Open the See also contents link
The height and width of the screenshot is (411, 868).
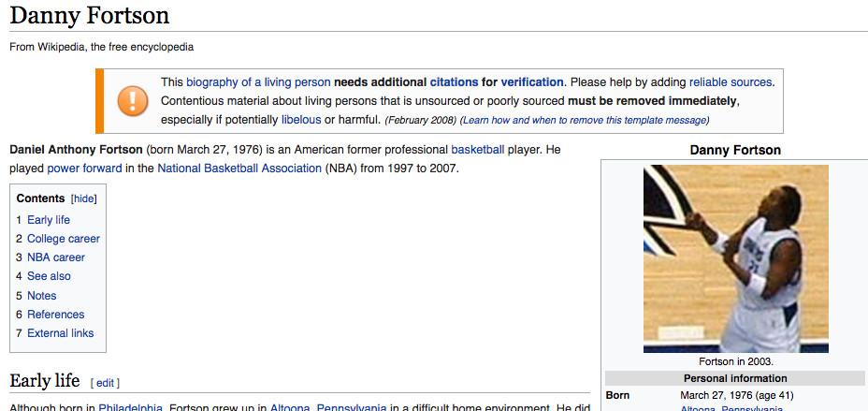49,276
